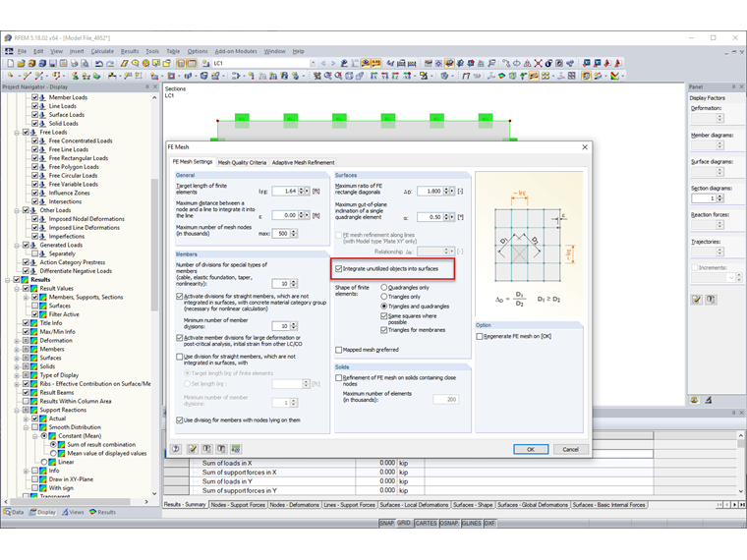The height and width of the screenshot is (560, 747).
Task: Go to next load case arrow
Action: (333, 63)
